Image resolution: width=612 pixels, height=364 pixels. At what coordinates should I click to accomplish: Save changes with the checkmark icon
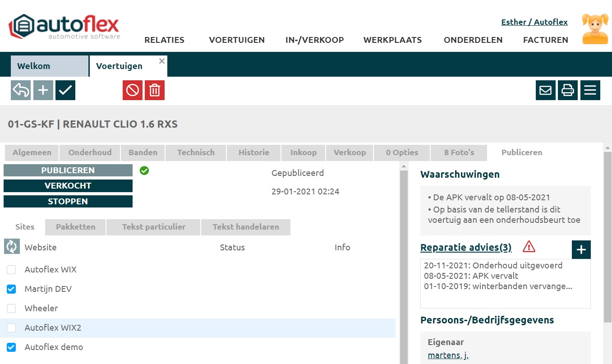point(65,90)
